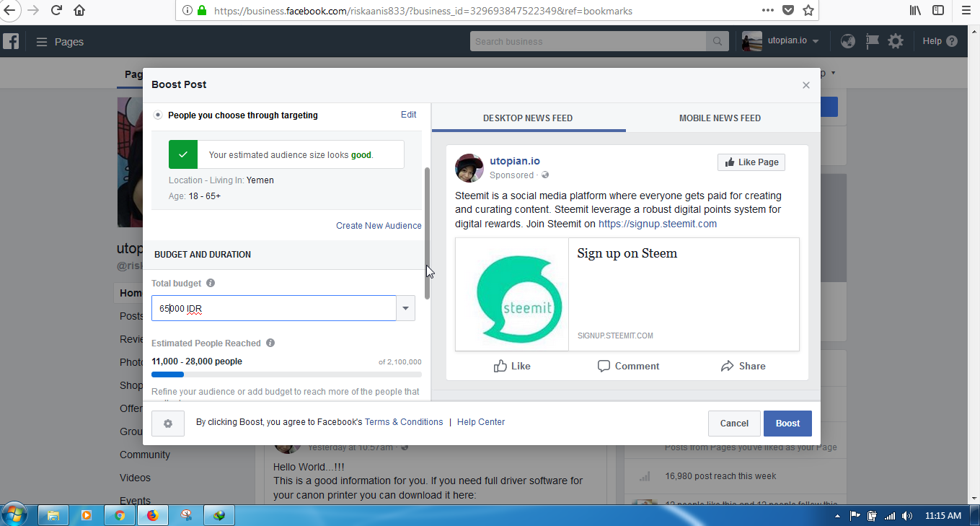
Task: Open the Help menu in header
Action: pos(940,41)
